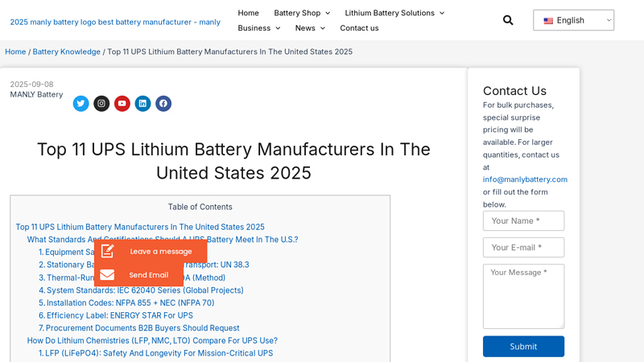The width and height of the screenshot is (644, 362).
Task: Open the site search magnifier icon
Action: (508, 20)
